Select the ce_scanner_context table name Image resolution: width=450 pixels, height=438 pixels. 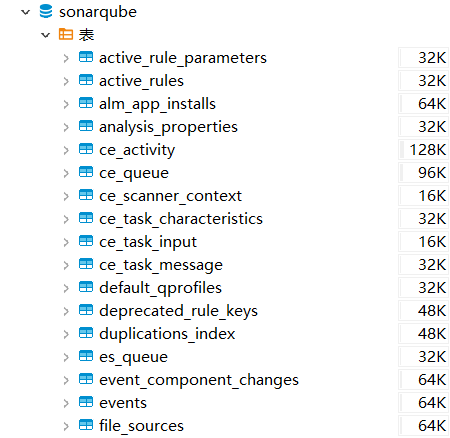pos(170,196)
